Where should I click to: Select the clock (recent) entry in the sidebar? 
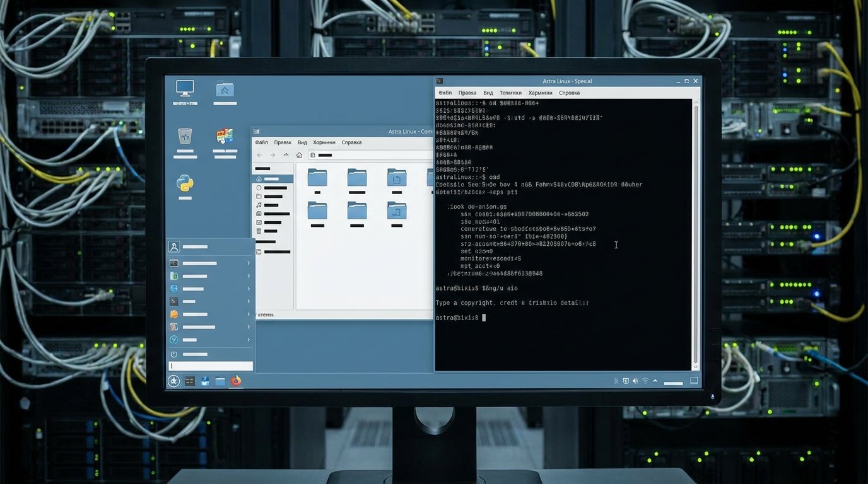273,188
